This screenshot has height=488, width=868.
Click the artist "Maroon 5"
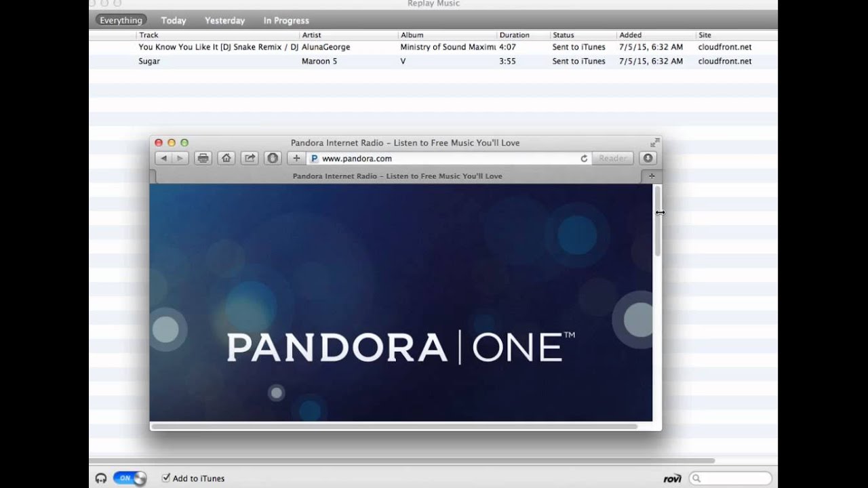319,61
